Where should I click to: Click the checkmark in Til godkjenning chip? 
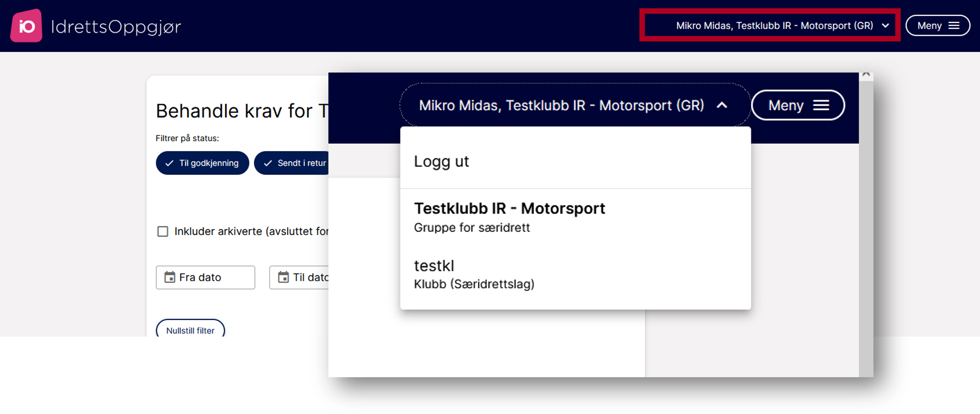click(169, 163)
